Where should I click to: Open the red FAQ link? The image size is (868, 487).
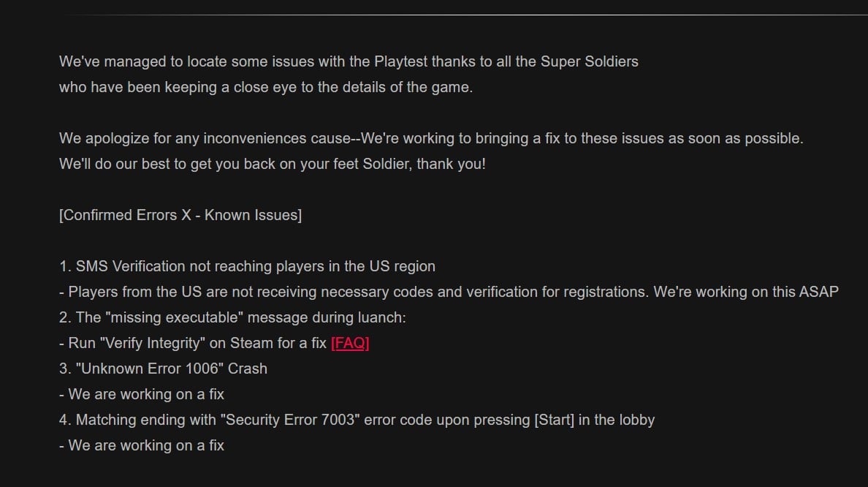pyautogui.click(x=350, y=343)
